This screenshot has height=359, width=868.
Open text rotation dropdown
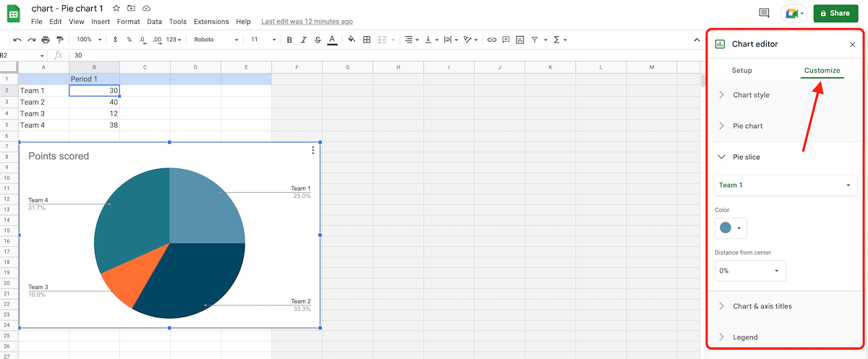coord(470,40)
